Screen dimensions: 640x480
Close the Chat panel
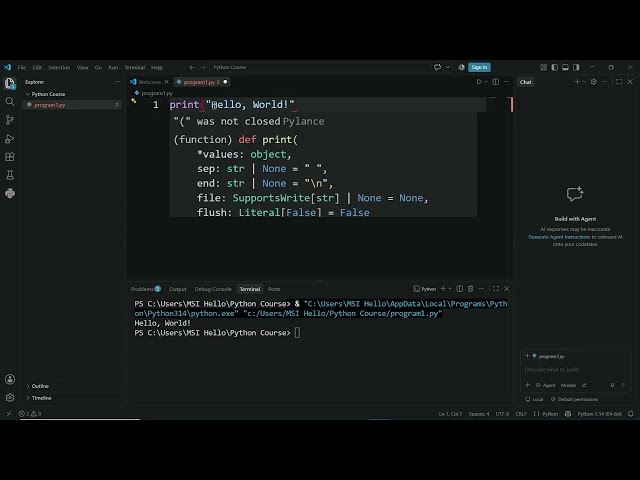pos(630,82)
